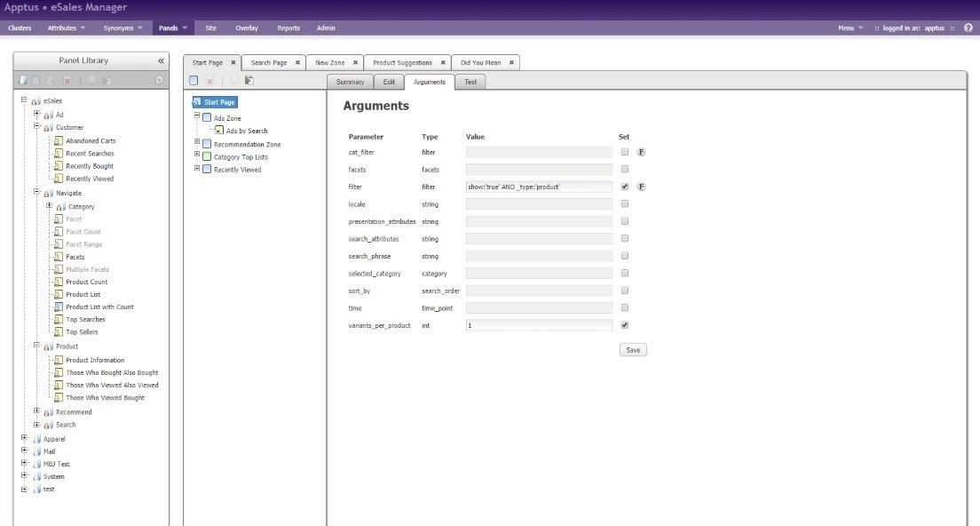Click the folder icon in Panel Library toolbar
Screen dimensions: 980x526
[x=23, y=80]
